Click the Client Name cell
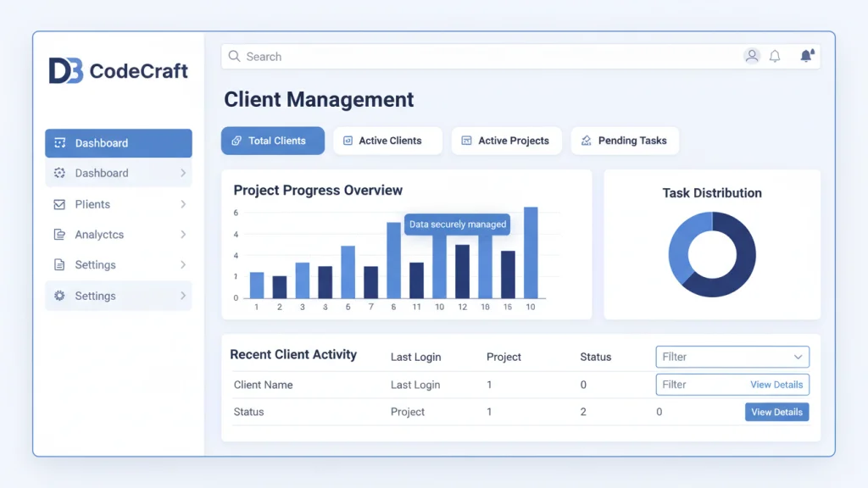 pos(263,385)
